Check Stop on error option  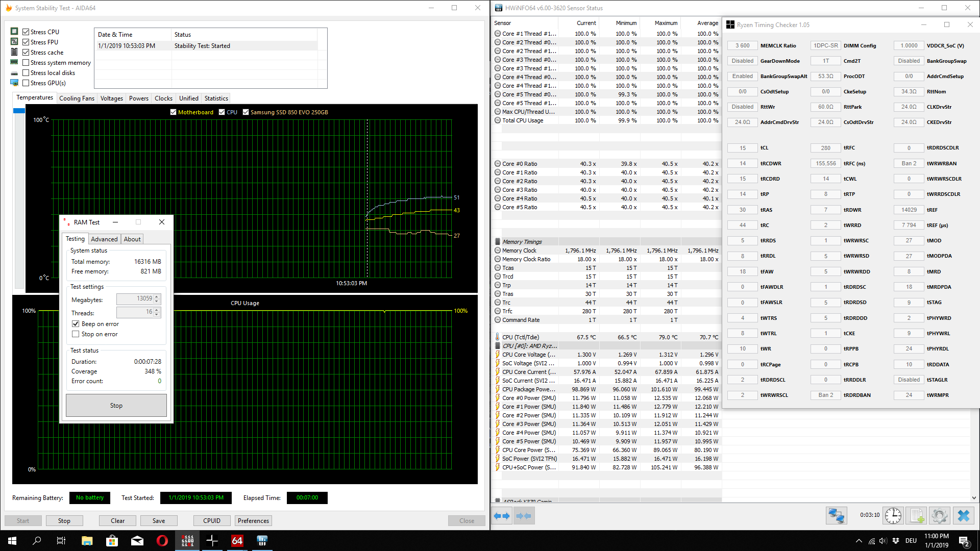(76, 334)
